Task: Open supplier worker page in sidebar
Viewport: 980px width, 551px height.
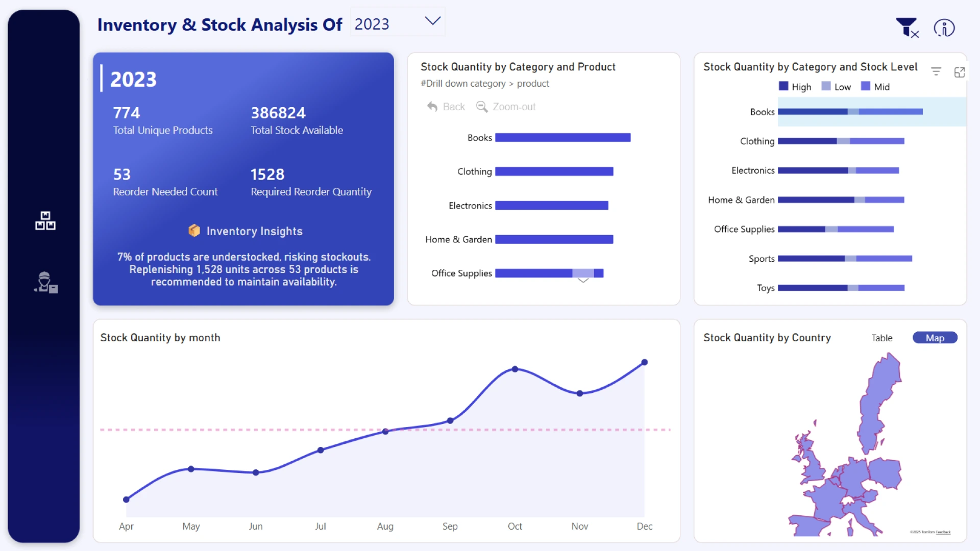Action: click(x=45, y=282)
